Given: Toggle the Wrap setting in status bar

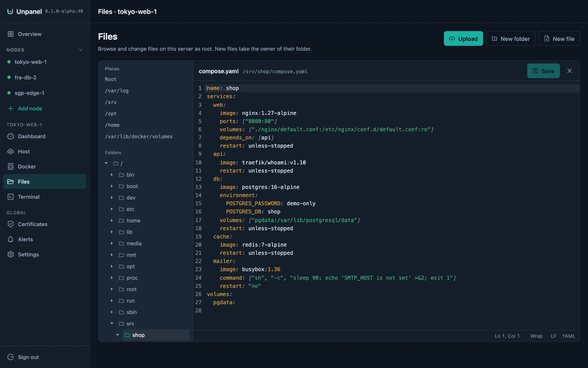Looking at the screenshot, I should 536,336.
